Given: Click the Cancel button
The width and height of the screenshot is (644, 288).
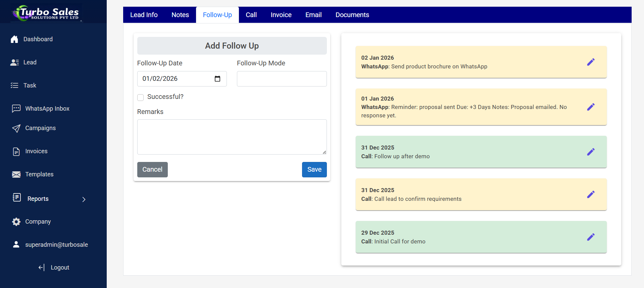Looking at the screenshot, I should click(x=152, y=170).
